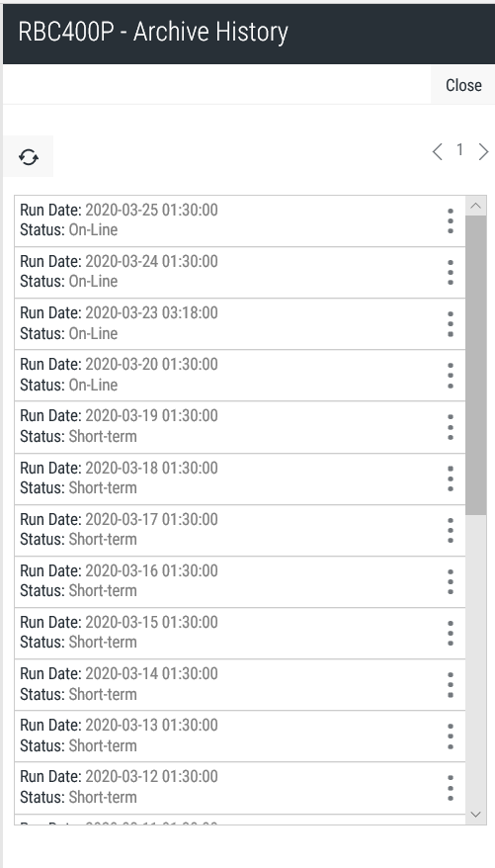Open options menu for 2020-03-25 run

[x=451, y=220]
